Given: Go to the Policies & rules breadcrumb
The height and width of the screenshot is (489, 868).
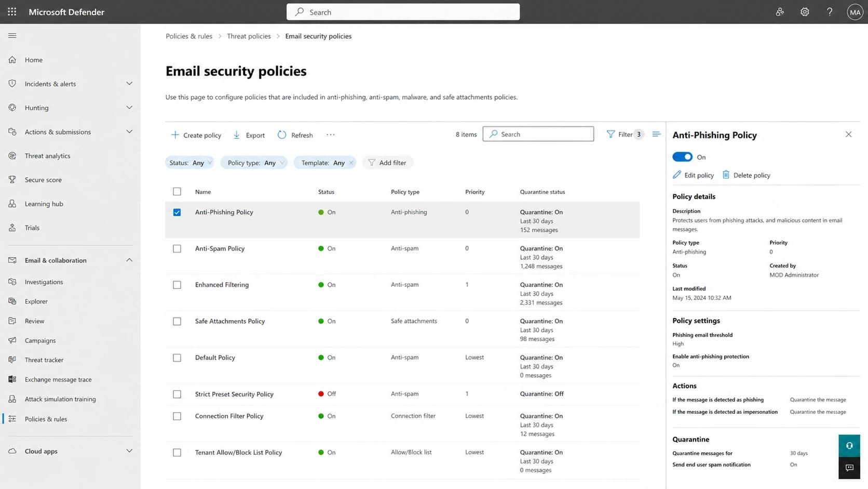Looking at the screenshot, I should 189,36.
